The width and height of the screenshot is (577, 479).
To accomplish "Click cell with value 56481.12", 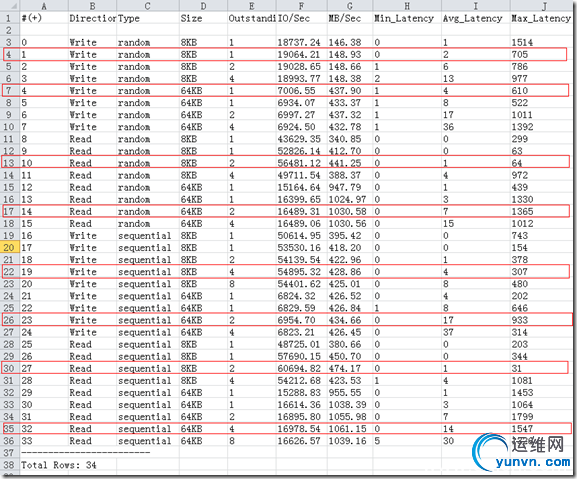I will coord(301,163).
